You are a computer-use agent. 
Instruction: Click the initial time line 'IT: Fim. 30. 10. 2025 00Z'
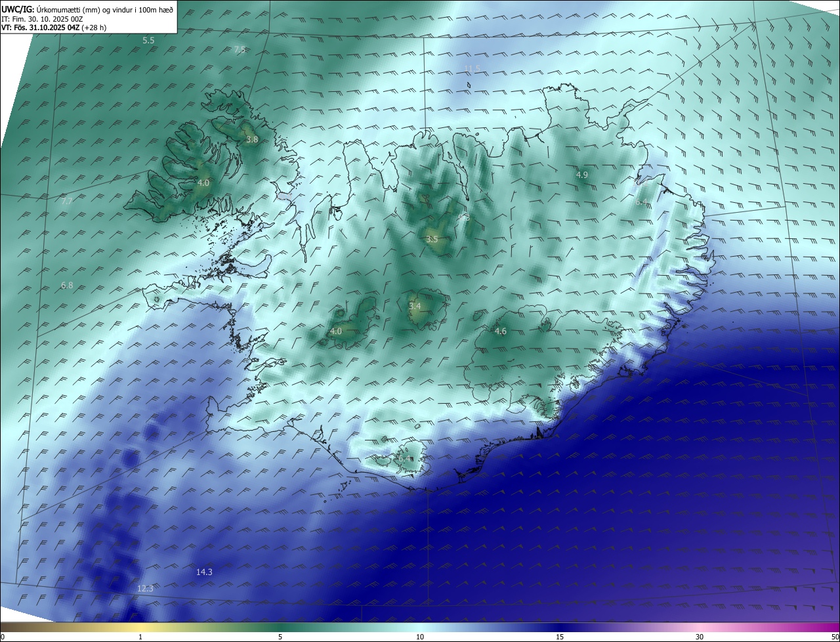click(42, 19)
